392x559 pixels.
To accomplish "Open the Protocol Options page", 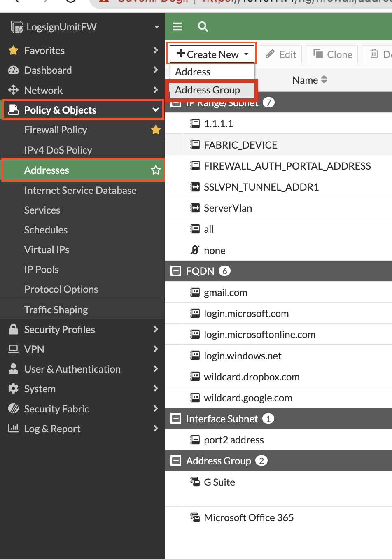I will [x=61, y=289].
